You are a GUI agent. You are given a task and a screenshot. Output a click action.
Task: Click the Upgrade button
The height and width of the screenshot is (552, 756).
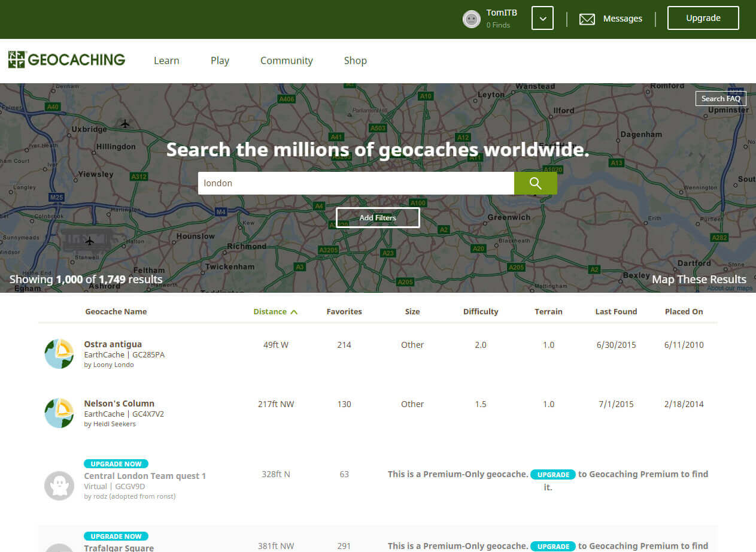click(703, 18)
